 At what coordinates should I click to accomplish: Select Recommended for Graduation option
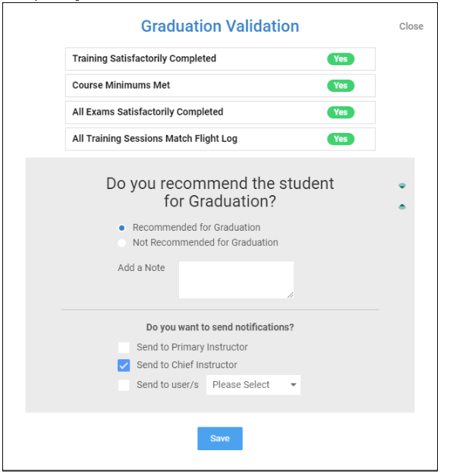pos(121,228)
